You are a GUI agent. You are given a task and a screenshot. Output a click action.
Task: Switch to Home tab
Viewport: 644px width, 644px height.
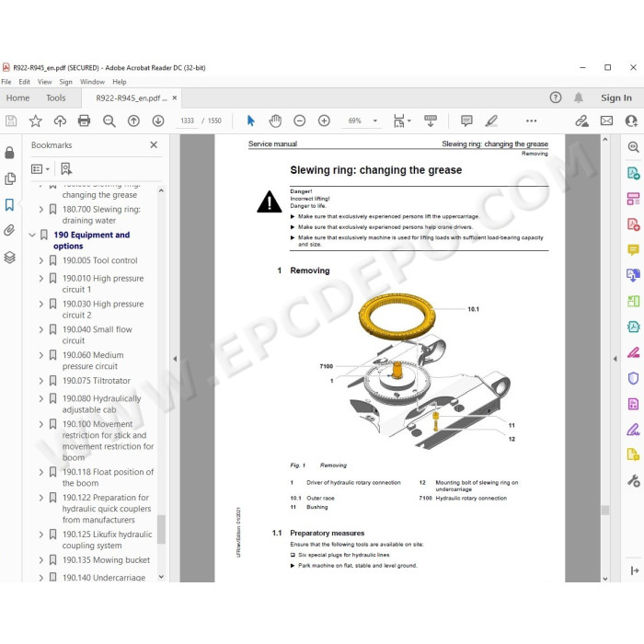tap(17, 98)
